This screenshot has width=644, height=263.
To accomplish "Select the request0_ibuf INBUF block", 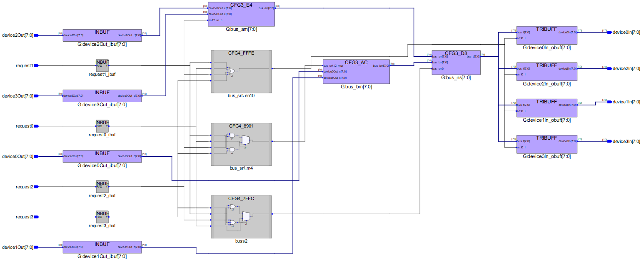I will pos(102,126).
